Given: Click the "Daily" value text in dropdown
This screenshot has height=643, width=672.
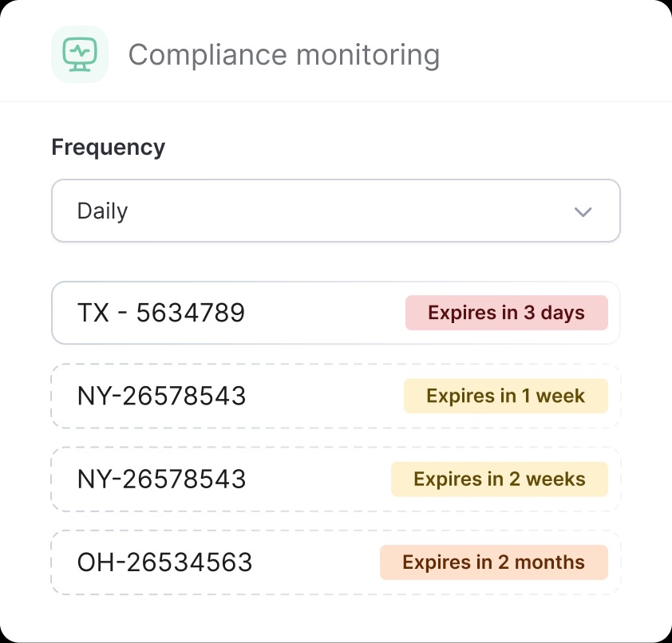Looking at the screenshot, I should point(102,211).
